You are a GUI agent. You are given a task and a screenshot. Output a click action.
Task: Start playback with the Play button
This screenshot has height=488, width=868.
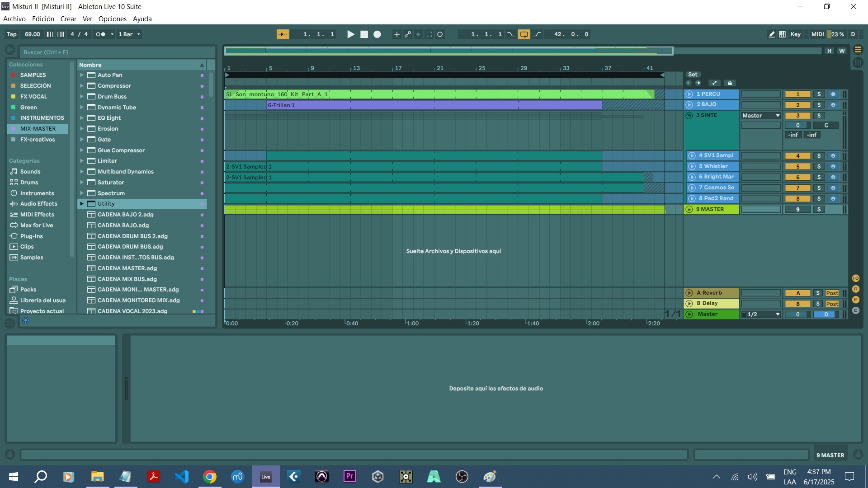350,34
